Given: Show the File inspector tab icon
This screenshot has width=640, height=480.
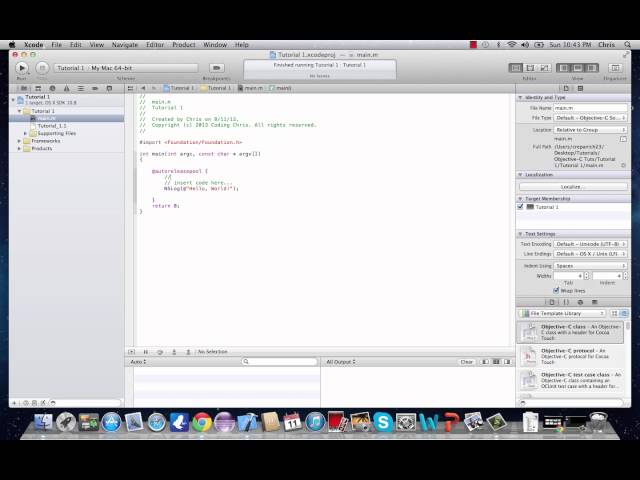Looking at the screenshot, I should [x=566, y=88].
